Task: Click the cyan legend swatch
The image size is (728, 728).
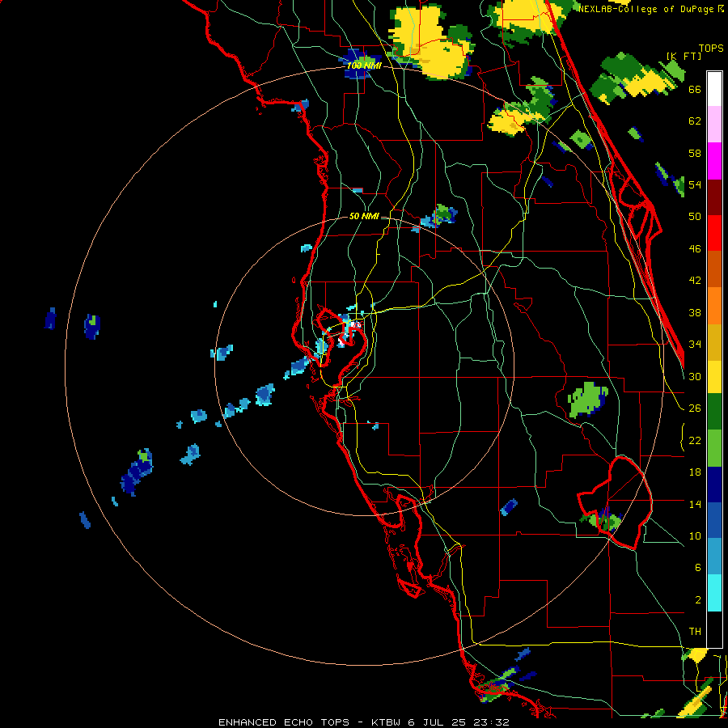Action: 714,593
